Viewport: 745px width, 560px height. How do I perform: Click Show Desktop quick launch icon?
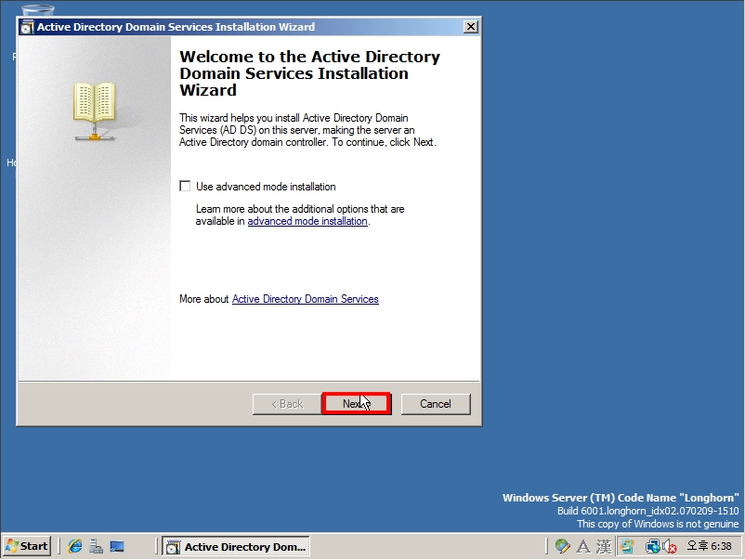(117, 546)
